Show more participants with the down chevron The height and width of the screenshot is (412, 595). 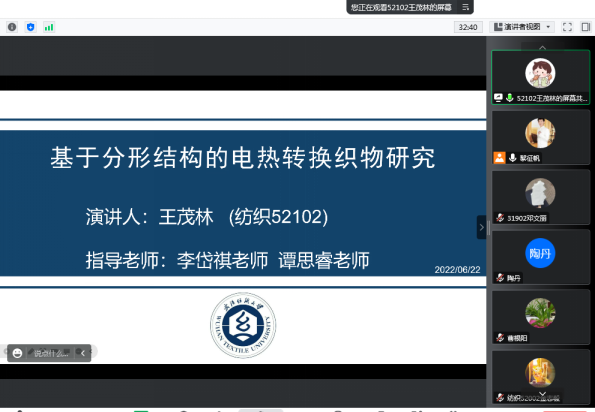point(543,394)
